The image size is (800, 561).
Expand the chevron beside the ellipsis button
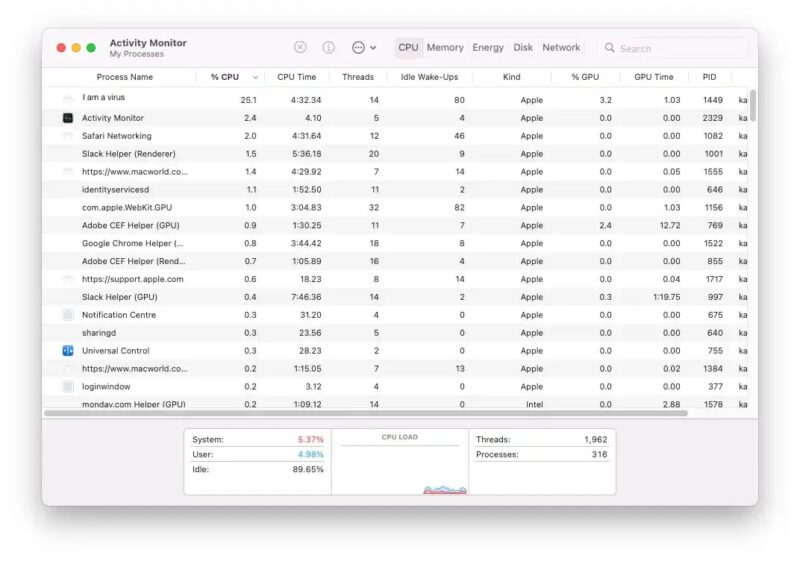[374, 48]
